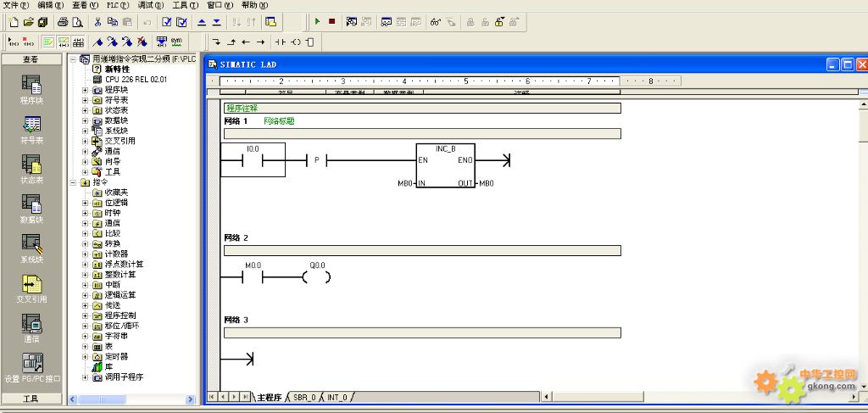
Task: Insert a coil using toolbar icon
Action: pos(296,42)
